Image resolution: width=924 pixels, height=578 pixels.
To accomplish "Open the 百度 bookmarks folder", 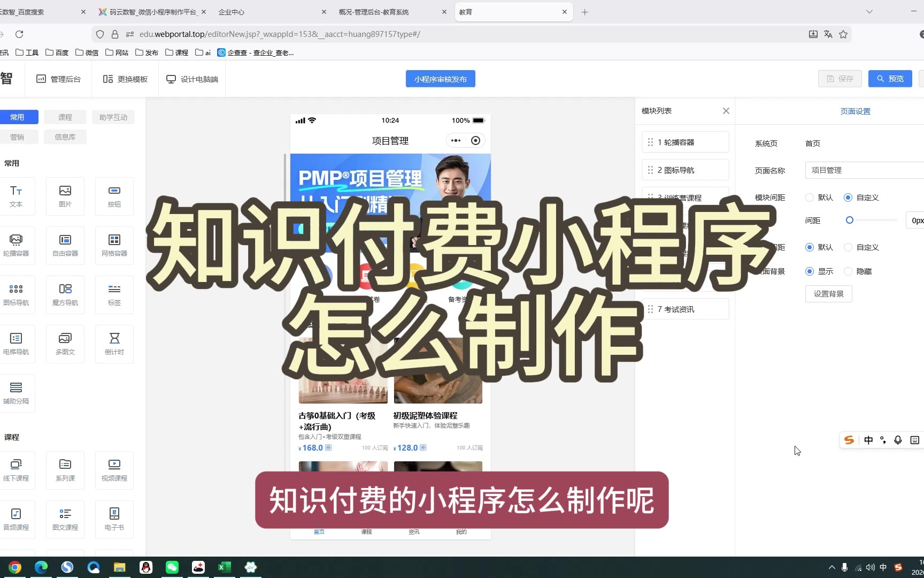I will pyautogui.click(x=57, y=52).
